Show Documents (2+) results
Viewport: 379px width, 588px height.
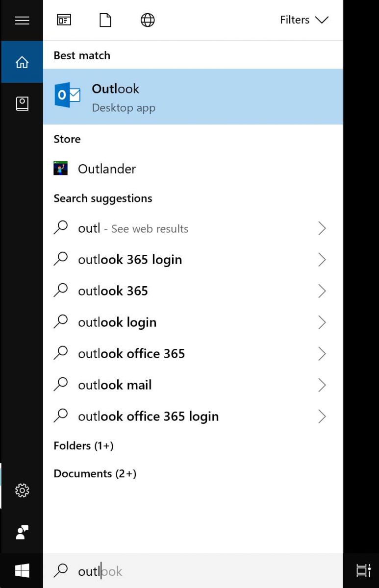(x=95, y=474)
